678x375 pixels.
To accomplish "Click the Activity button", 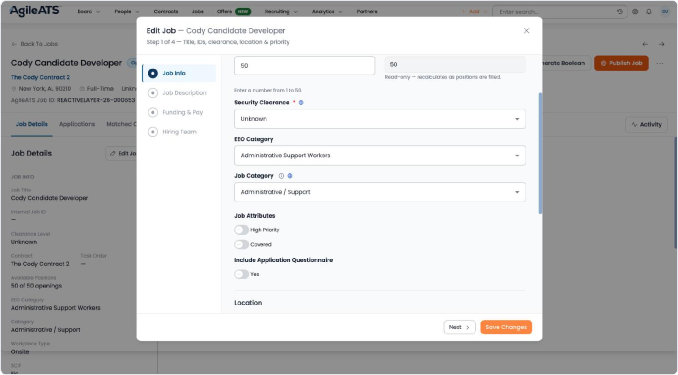I will click(x=646, y=125).
